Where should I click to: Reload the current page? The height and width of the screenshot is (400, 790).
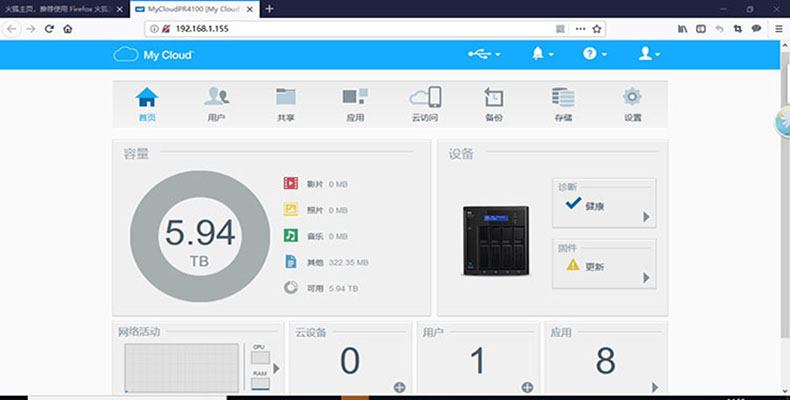[x=49, y=29]
